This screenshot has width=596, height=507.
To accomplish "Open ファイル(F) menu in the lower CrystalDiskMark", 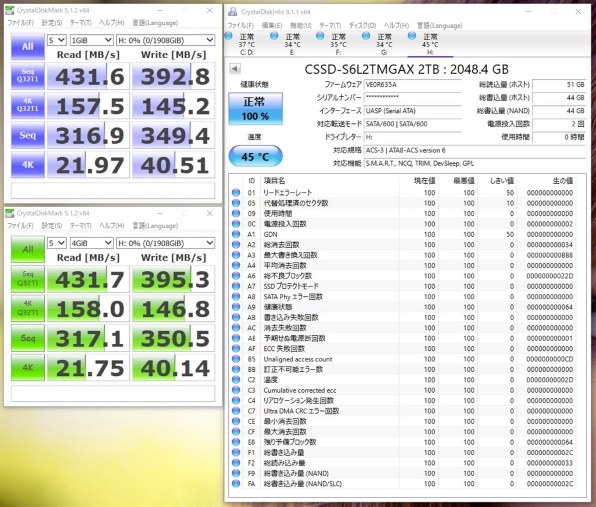I will pos(21,226).
